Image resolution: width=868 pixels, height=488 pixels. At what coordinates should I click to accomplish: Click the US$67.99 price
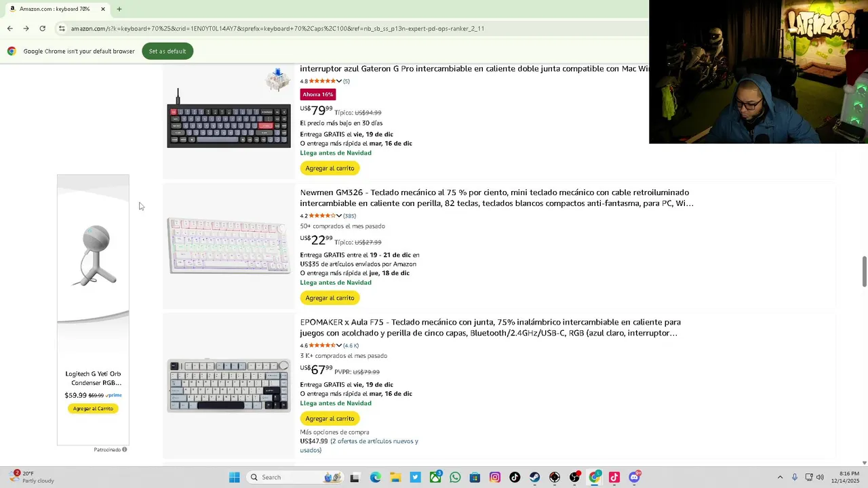(316, 369)
